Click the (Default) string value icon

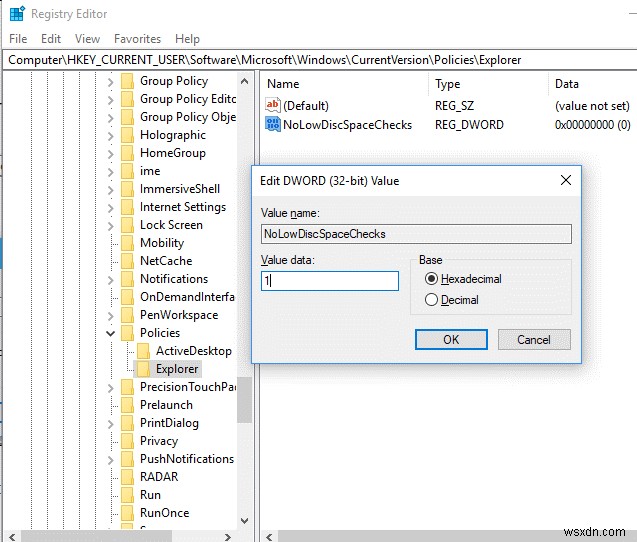click(273, 105)
